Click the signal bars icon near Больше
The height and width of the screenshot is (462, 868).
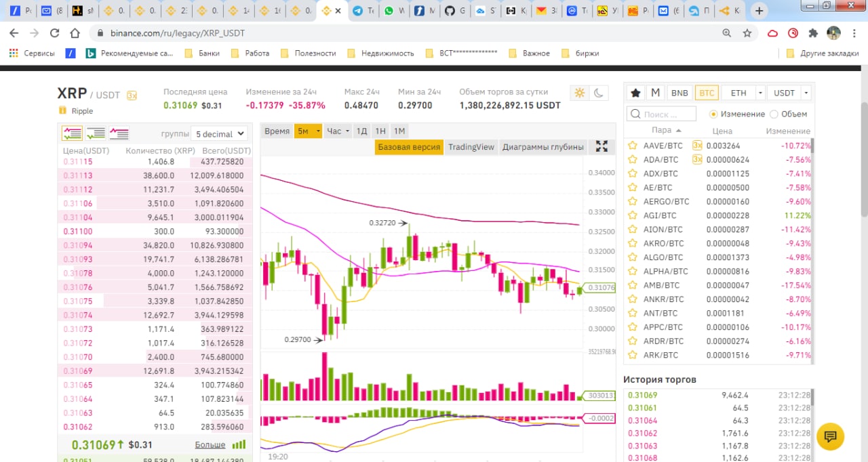tap(239, 444)
